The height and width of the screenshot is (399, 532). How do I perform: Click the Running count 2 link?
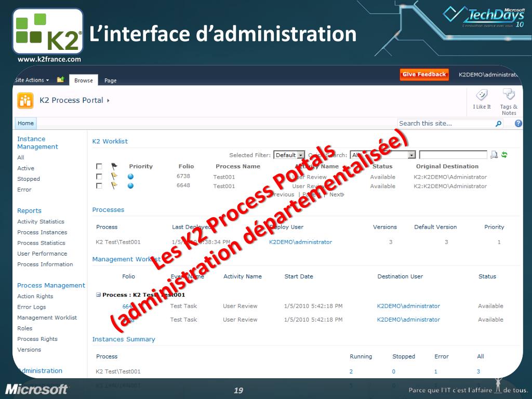click(351, 371)
